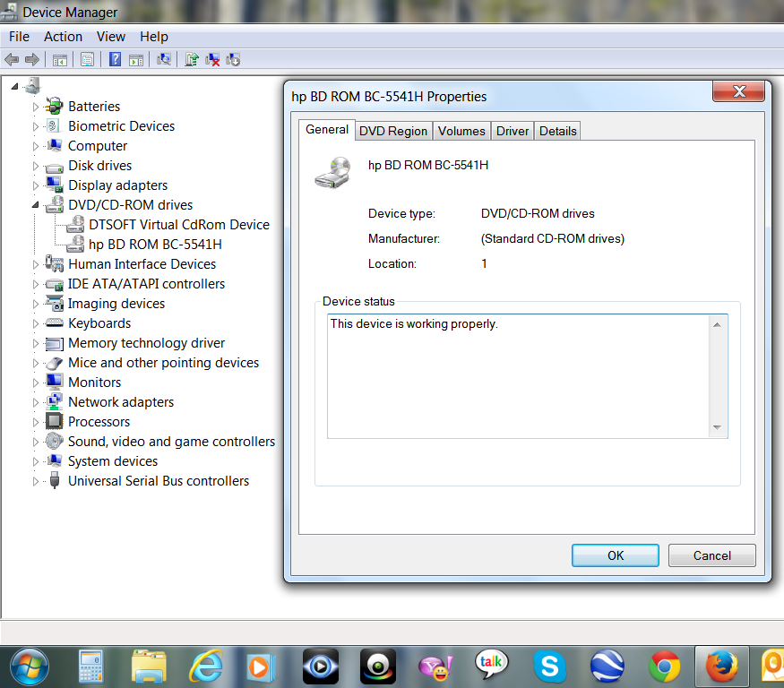Expand the Disk drives category

pyautogui.click(x=36, y=166)
